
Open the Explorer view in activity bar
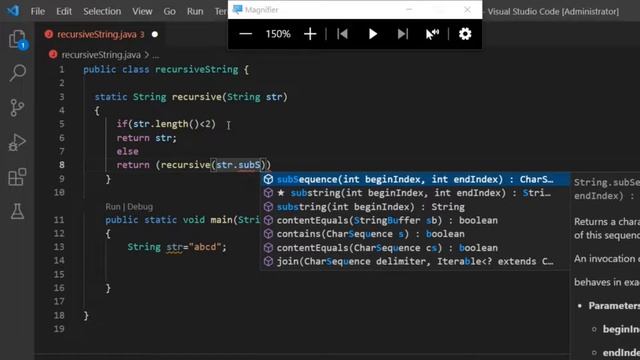click(x=18, y=40)
